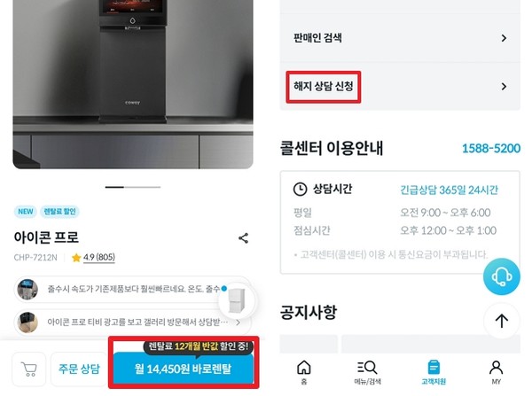Expand the second review snippet chevron
532x396 pixels.
tap(239, 322)
